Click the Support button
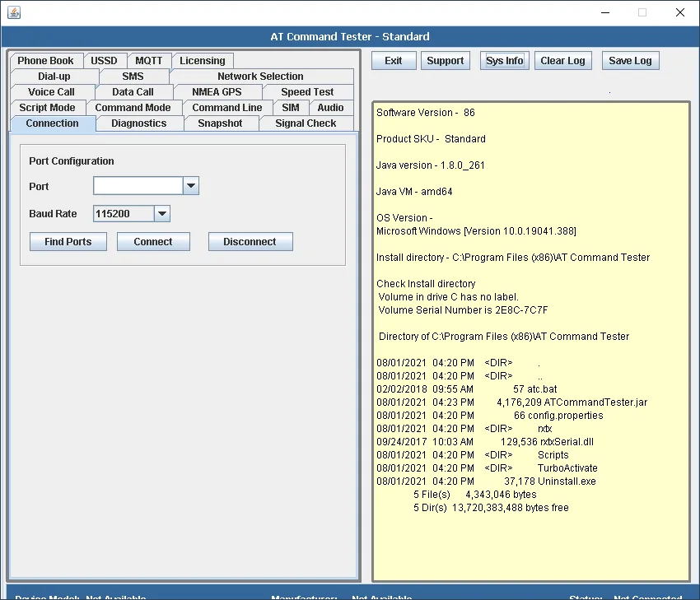The image size is (700, 600). [x=445, y=61]
